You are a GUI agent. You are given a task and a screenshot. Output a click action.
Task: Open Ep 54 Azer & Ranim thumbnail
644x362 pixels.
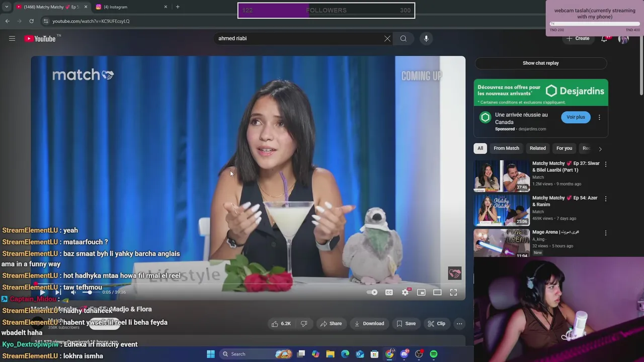tap(502, 210)
